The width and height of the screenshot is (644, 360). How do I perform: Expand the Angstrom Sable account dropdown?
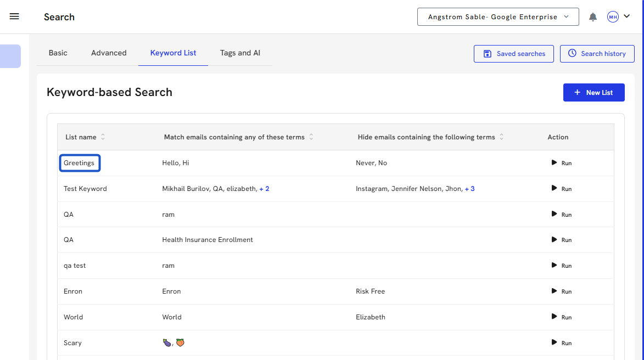click(x=498, y=17)
